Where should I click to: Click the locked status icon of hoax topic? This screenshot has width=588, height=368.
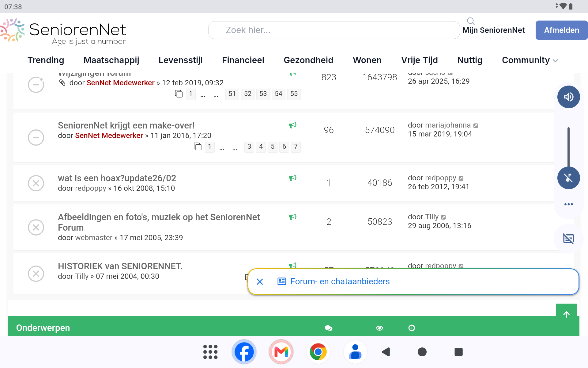click(x=36, y=183)
